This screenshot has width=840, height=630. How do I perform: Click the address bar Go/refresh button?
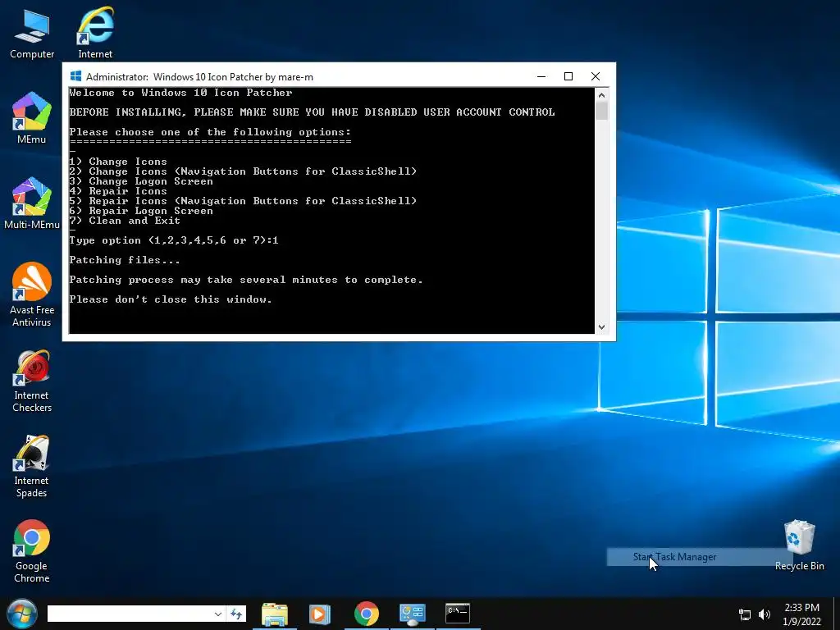pos(236,614)
